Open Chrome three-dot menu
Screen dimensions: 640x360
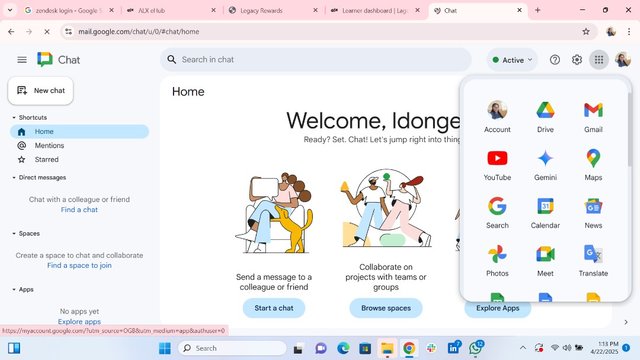tap(629, 31)
